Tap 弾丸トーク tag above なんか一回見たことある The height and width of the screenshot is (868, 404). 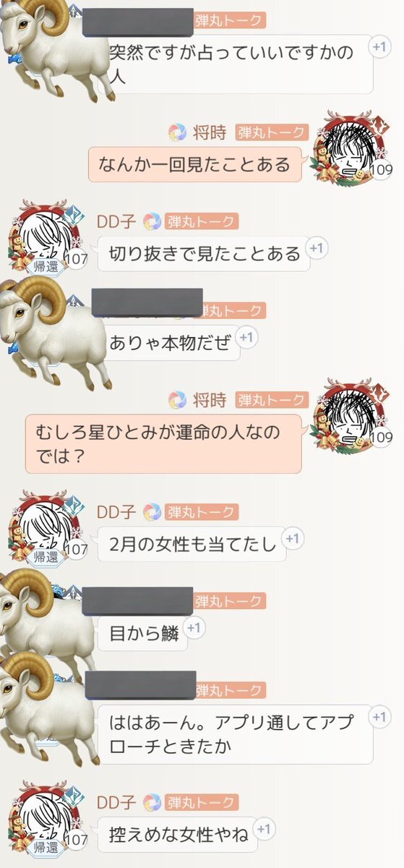coord(270,133)
